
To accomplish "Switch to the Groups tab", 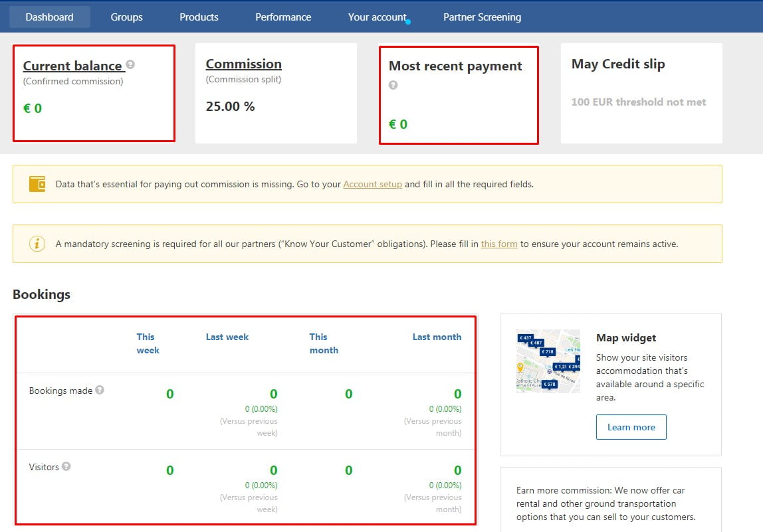I will click(x=126, y=17).
